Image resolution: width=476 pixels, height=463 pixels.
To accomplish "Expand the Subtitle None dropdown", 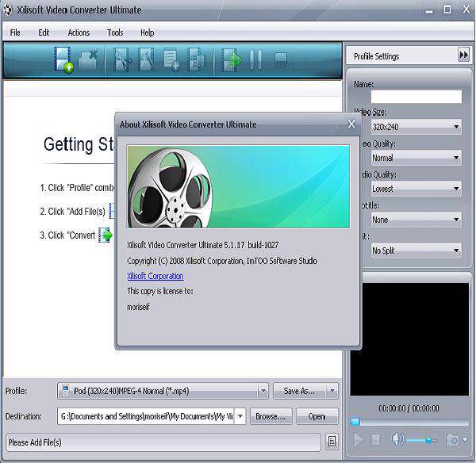I will coord(456,220).
